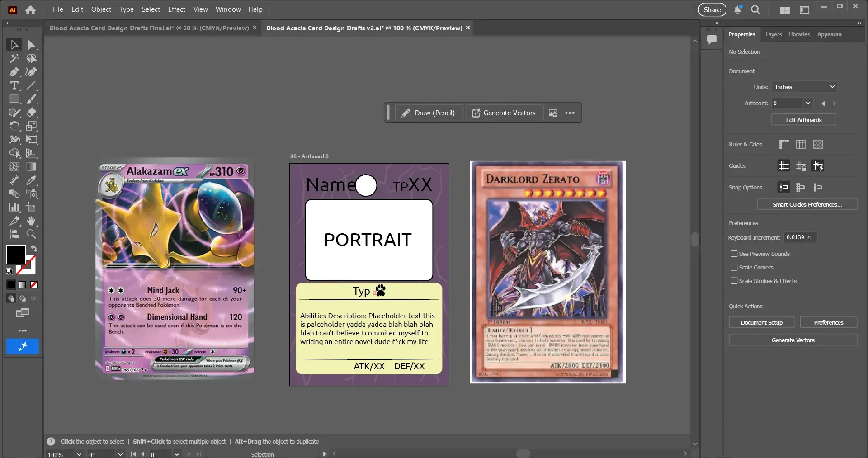This screenshot has width=868, height=458.
Task: Click Generate Vectors in Quick Actions panel
Action: click(793, 340)
